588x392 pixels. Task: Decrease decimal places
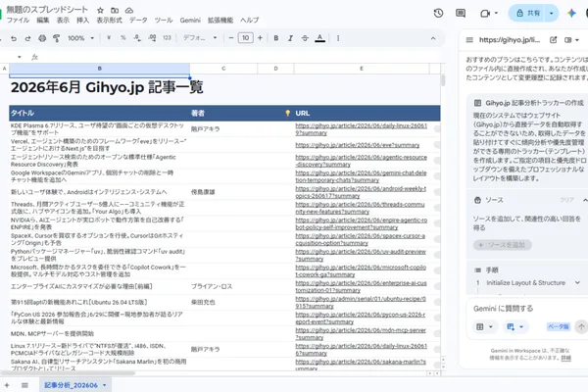pos(137,38)
